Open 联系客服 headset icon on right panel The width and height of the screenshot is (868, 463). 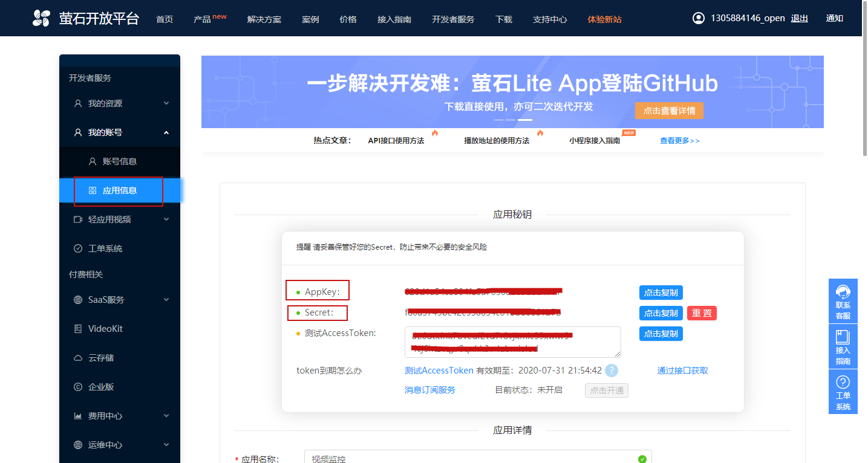[843, 291]
